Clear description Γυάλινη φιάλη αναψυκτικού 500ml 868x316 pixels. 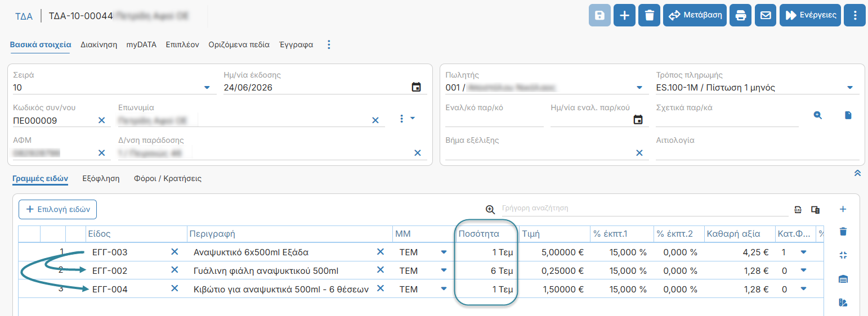381,270
